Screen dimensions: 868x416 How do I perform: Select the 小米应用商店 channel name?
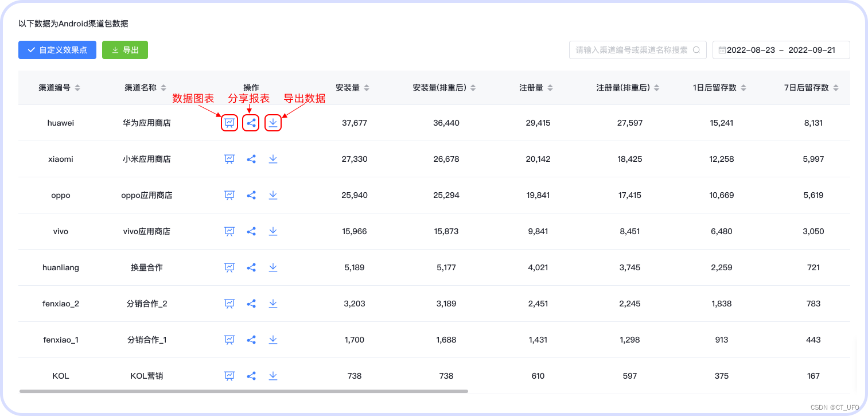[147, 159]
